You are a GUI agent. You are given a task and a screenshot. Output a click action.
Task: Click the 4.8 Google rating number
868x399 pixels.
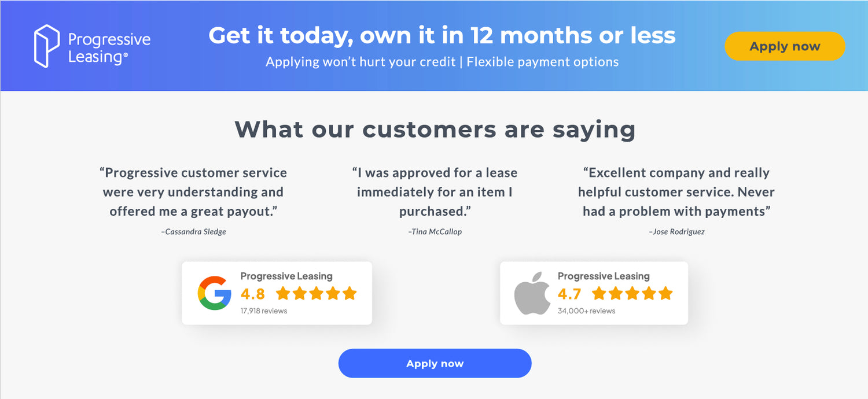pos(253,294)
